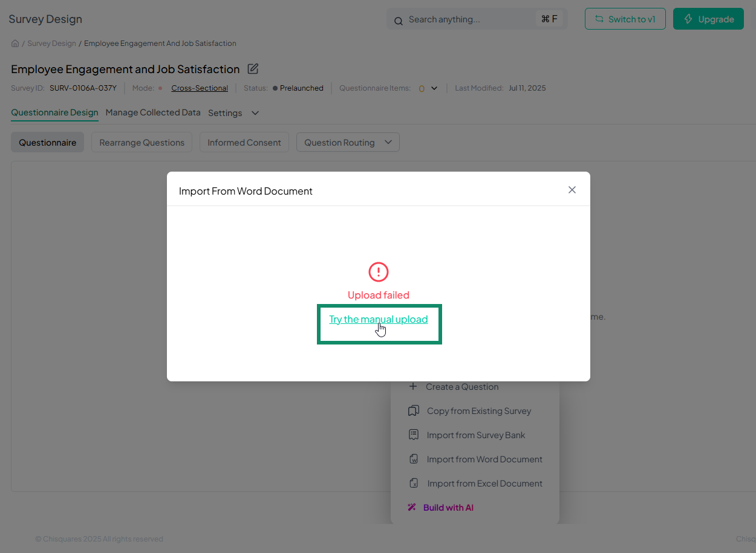Viewport: 756px width, 553px height.
Task: Switch to Manage Collected Data tab
Action: click(153, 112)
